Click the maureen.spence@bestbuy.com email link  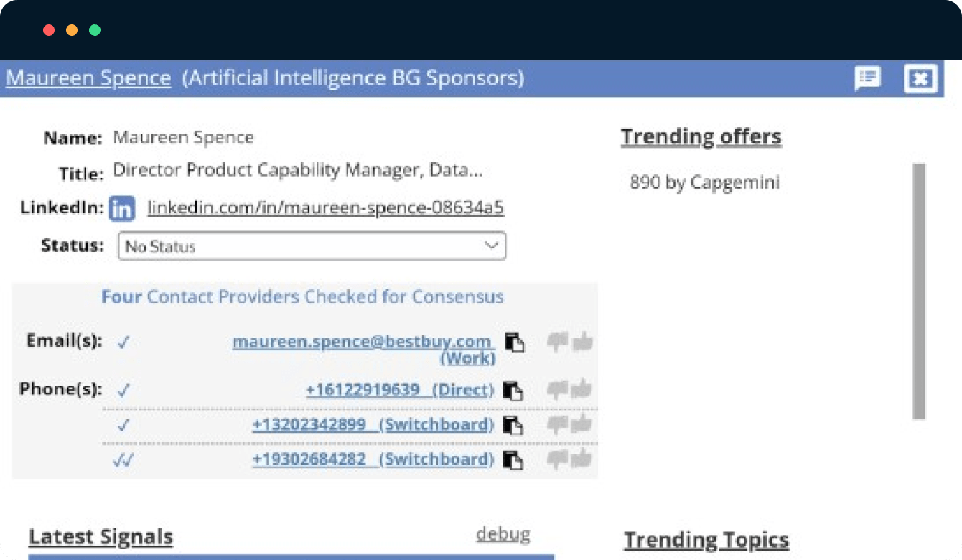363,342
